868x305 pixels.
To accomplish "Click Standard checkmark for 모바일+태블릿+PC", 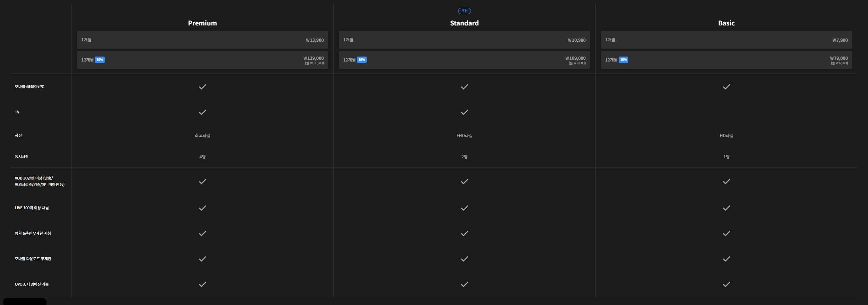I will coord(464,87).
